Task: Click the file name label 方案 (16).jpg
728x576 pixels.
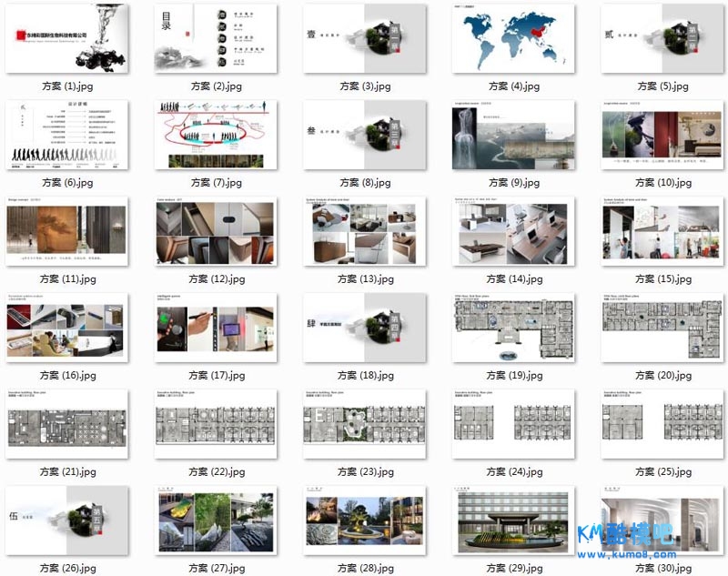Action: click(66, 376)
